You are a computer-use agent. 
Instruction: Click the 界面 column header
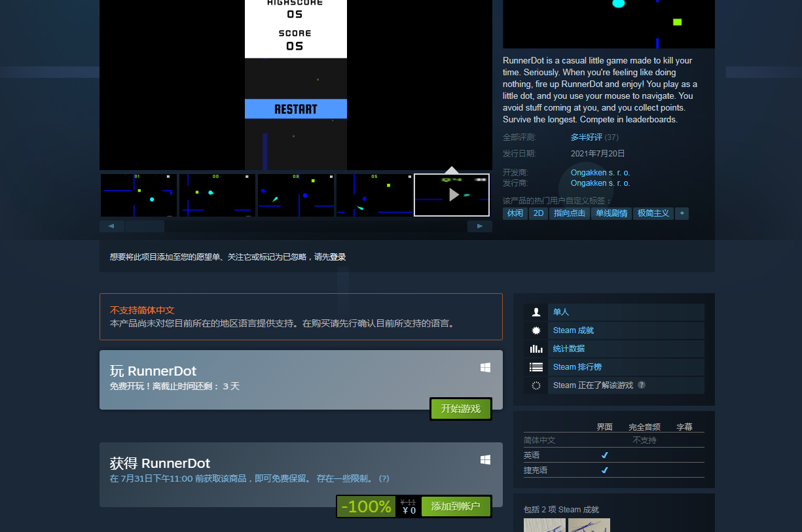coord(604,427)
